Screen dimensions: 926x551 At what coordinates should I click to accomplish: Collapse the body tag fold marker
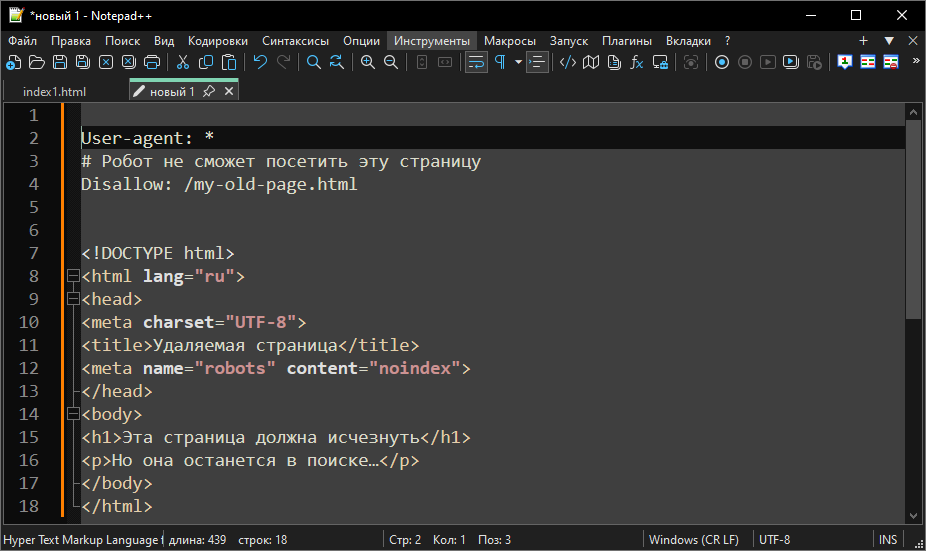pos(71,414)
